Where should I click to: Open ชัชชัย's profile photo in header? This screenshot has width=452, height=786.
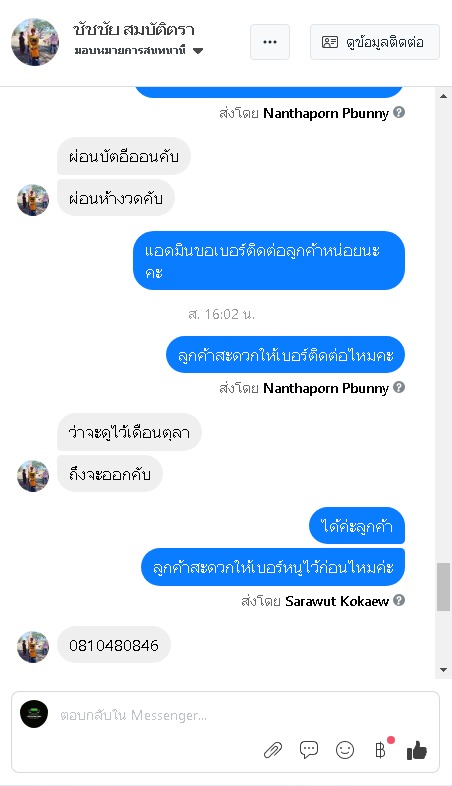(35, 42)
